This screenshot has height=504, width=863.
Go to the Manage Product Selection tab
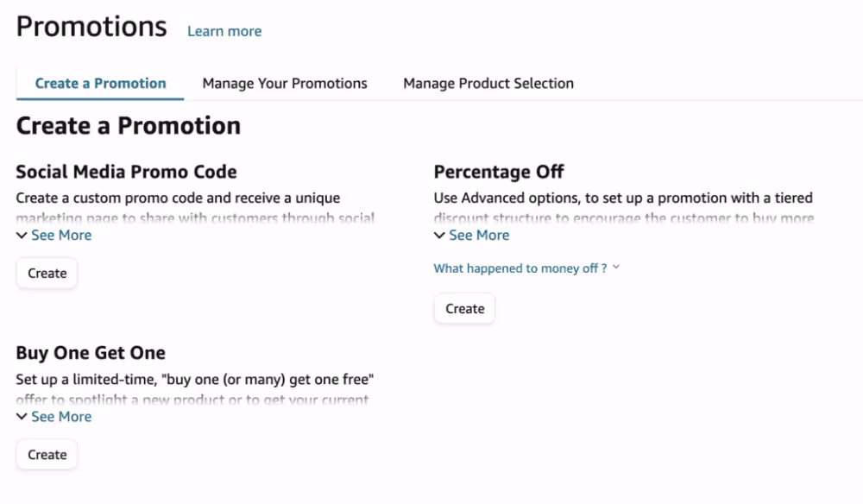(488, 84)
